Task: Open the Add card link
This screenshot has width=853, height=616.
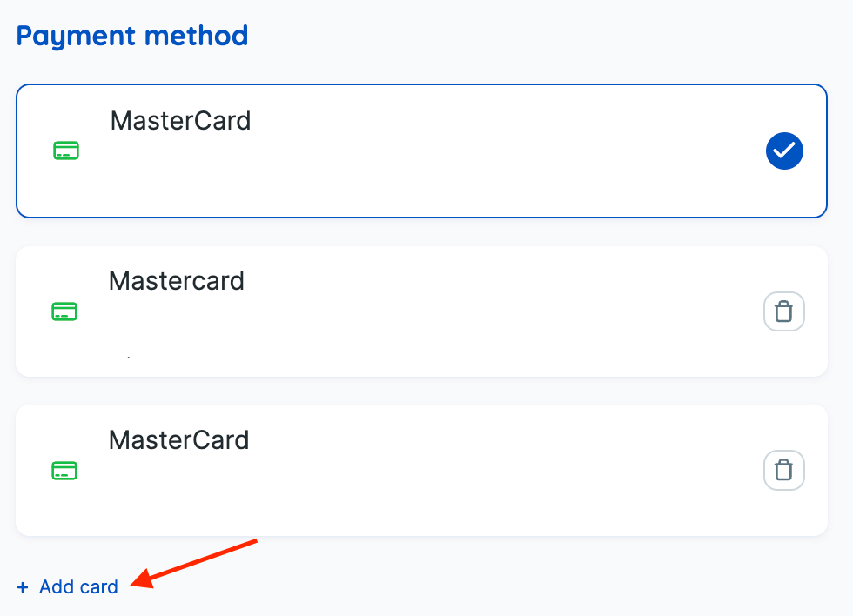Action: click(x=78, y=587)
